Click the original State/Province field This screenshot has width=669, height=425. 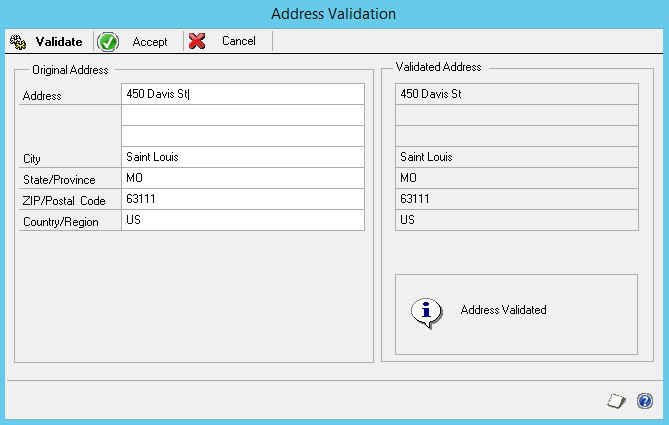242,178
